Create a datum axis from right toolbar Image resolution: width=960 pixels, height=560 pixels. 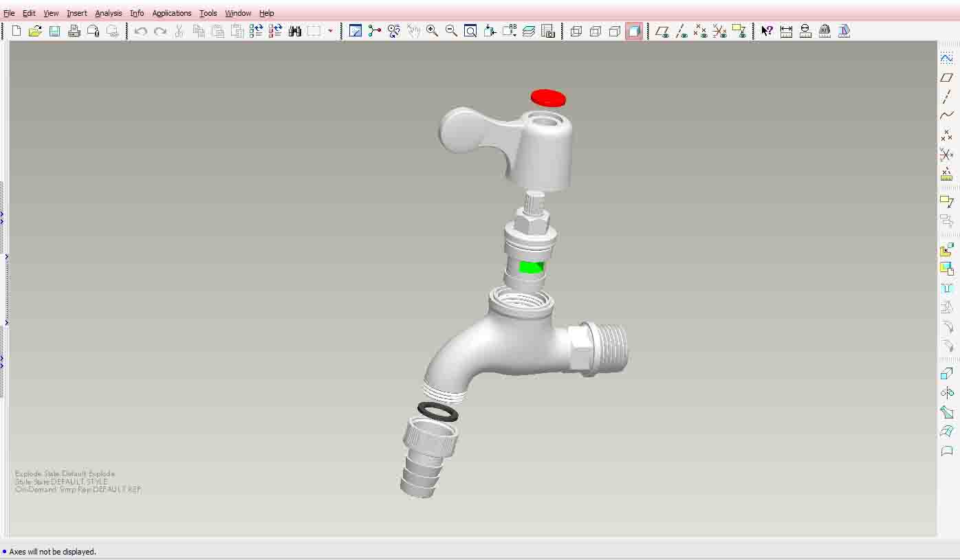[x=947, y=97]
